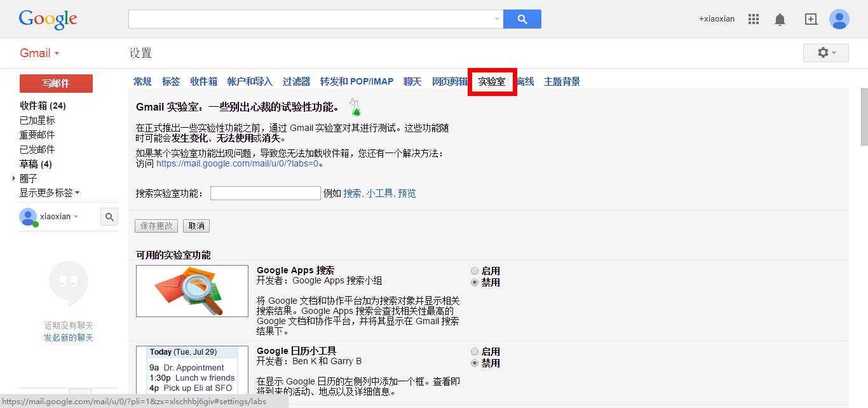This screenshot has height=408, width=868.
Task: Switch to the 常规 settings tab
Action: 142,81
